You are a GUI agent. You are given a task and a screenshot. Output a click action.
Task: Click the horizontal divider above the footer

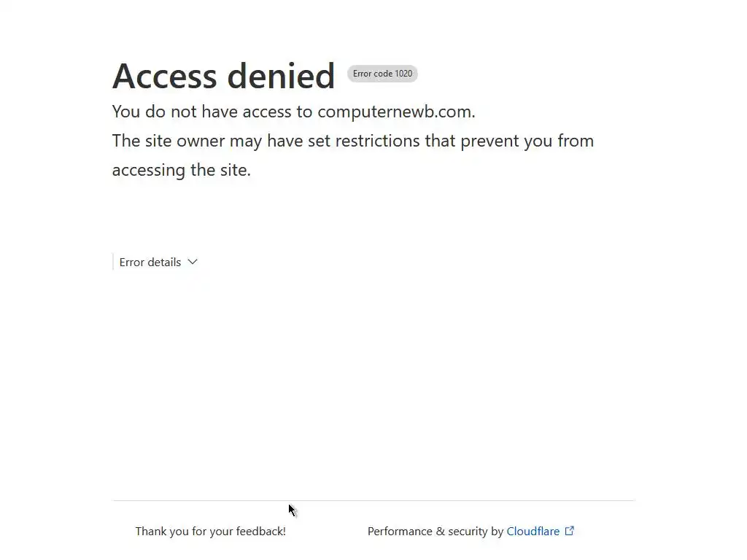(373, 500)
